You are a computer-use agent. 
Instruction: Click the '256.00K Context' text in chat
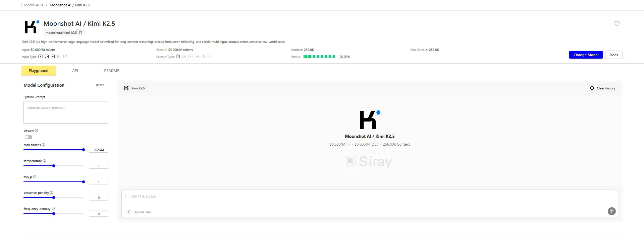(396, 145)
